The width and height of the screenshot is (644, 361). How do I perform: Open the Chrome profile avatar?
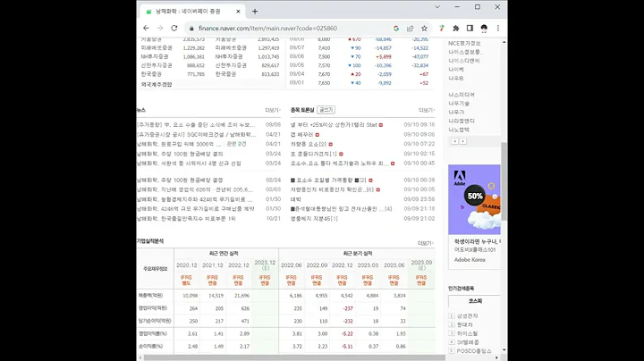[484, 29]
